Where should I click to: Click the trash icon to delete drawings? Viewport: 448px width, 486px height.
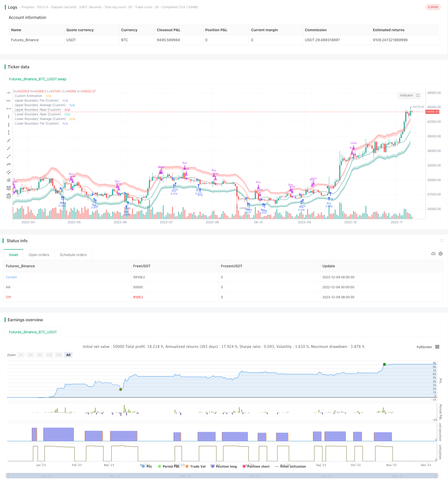9,196
